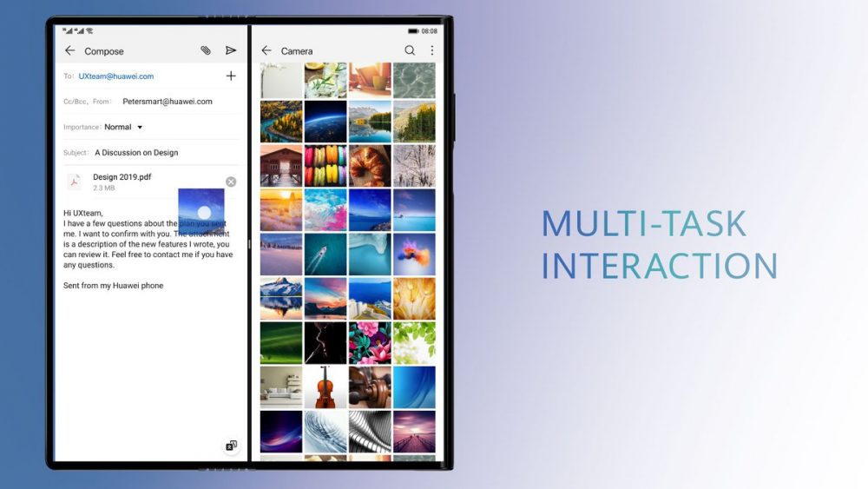
Task: Tap the back arrow beside Camera
Action: coord(266,51)
